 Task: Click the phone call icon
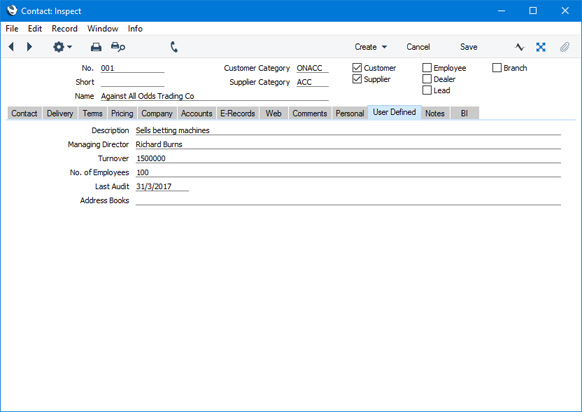174,47
